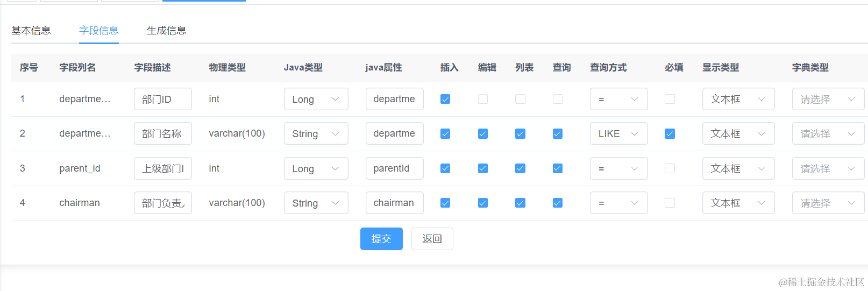Switch to the 生成信息 tab
The width and height of the screenshot is (868, 291).
click(167, 31)
